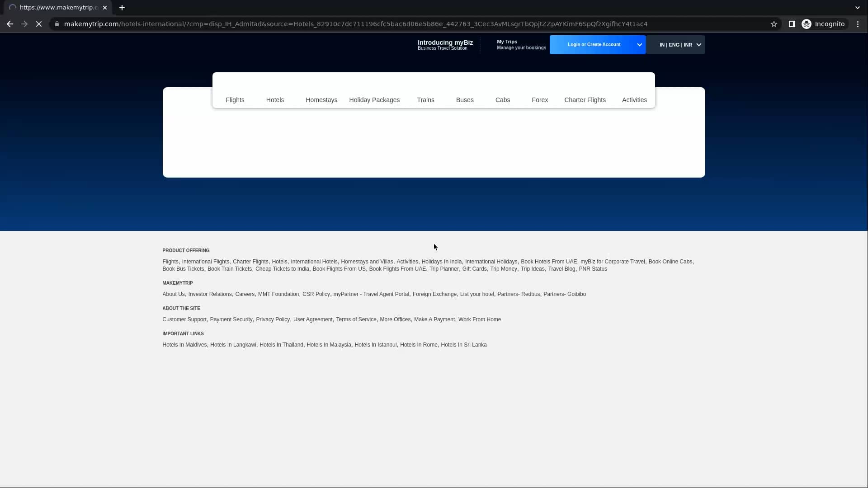This screenshot has height=488, width=868.
Task: Click the Privacy Policy footer link
Action: click(273, 319)
